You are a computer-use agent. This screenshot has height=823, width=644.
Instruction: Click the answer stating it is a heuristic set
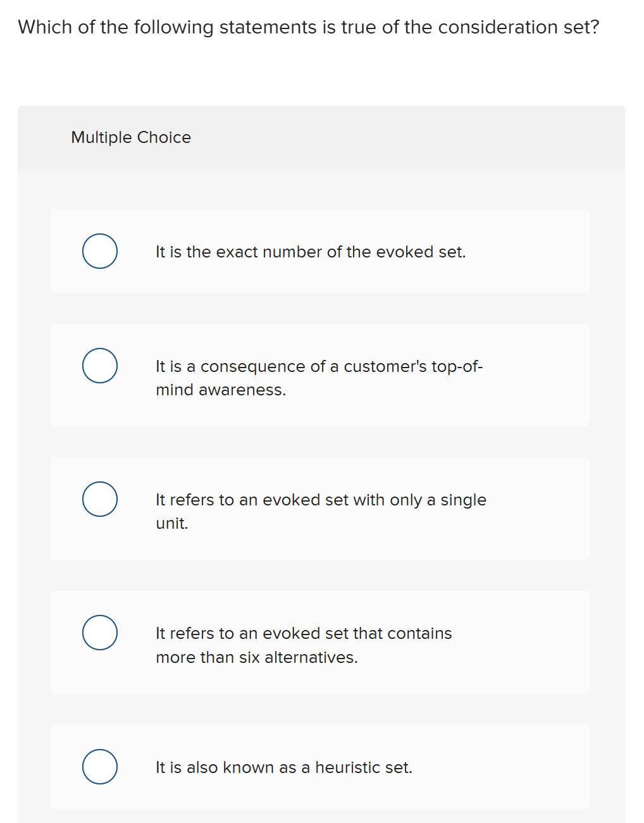pyautogui.click(x=283, y=767)
